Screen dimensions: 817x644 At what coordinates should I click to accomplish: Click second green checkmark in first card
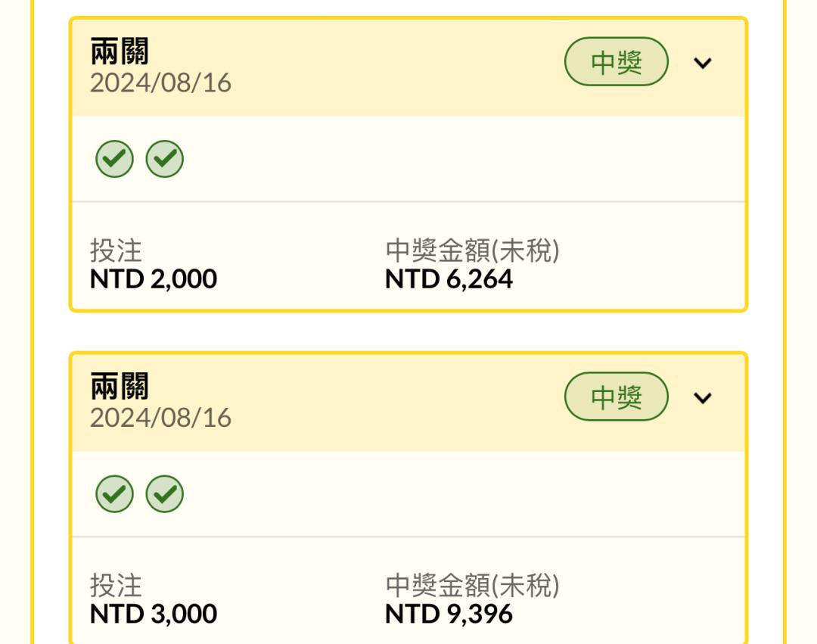(x=165, y=158)
